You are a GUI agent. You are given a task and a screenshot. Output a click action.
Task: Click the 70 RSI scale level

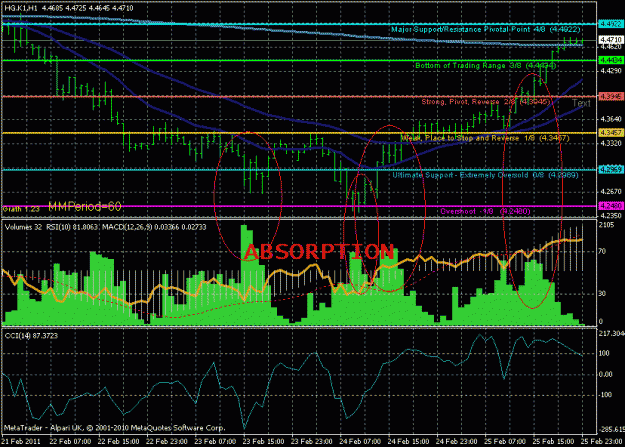[602, 251]
